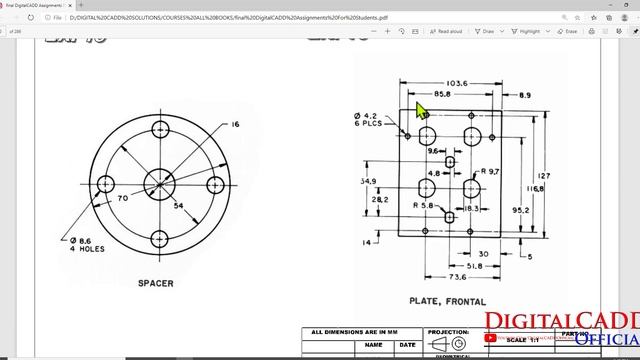Click the 103.6 dimension value
The width and height of the screenshot is (640, 360).
pos(457,83)
